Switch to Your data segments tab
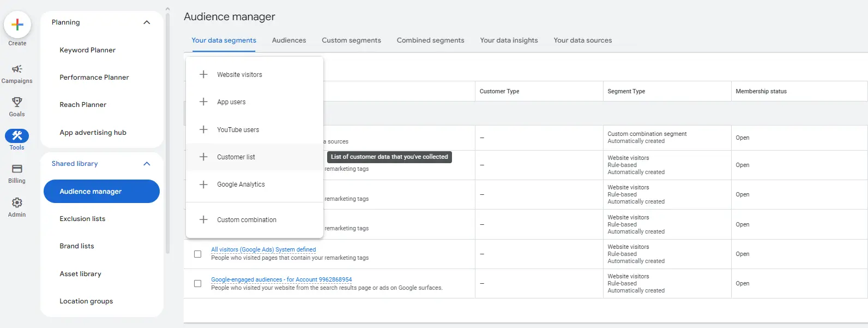This screenshot has height=328, width=868. point(224,40)
